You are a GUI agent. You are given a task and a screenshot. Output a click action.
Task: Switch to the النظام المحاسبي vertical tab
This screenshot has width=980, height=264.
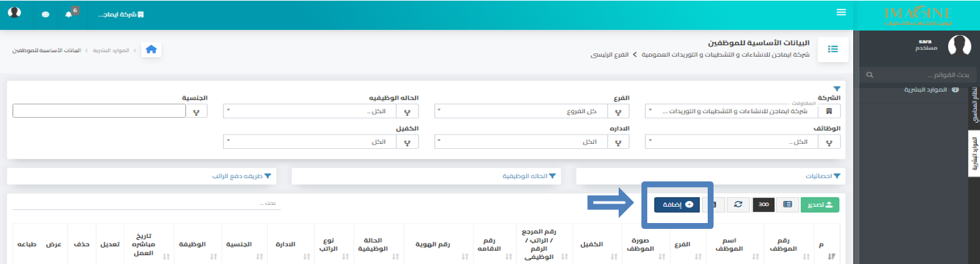pos(974,104)
